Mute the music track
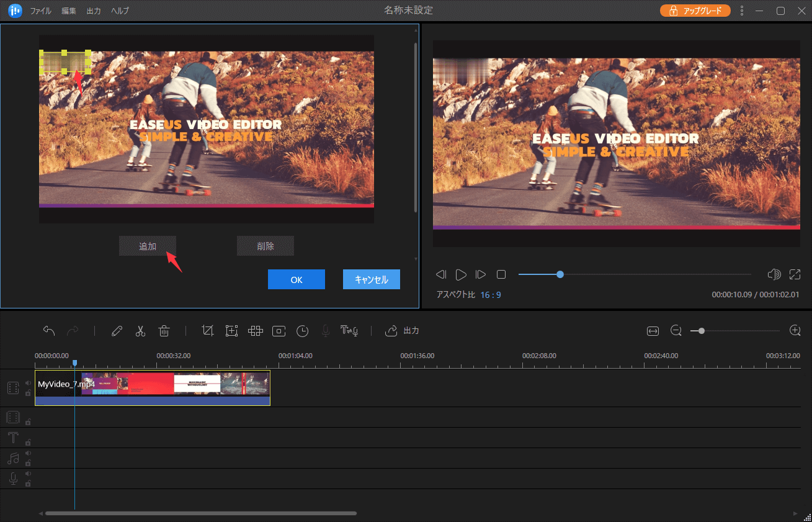812x522 pixels. coord(28,454)
